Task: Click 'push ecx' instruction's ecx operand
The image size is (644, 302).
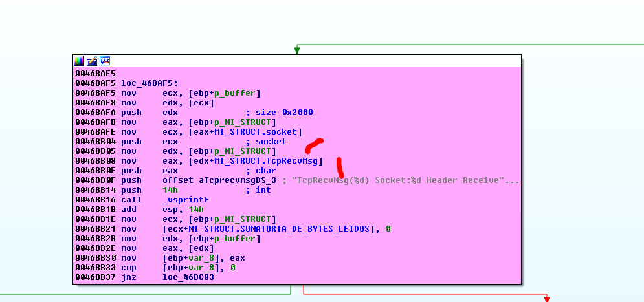Action: tap(170, 142)
